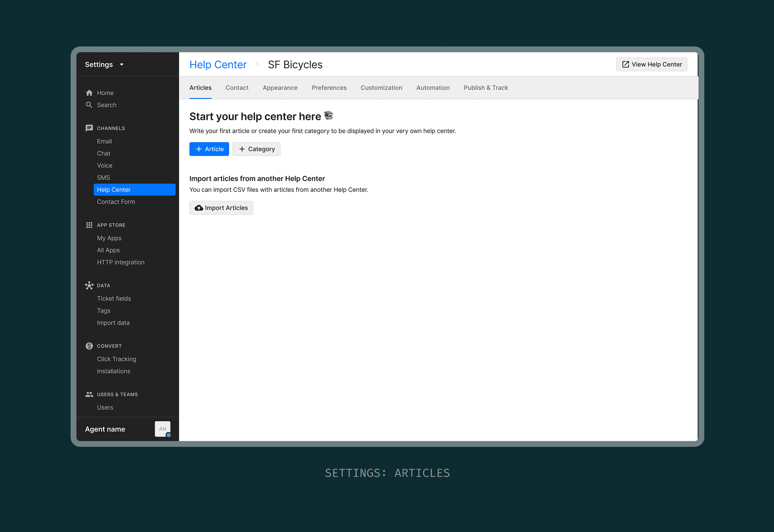Click the Home house icon

pos(89,93)
